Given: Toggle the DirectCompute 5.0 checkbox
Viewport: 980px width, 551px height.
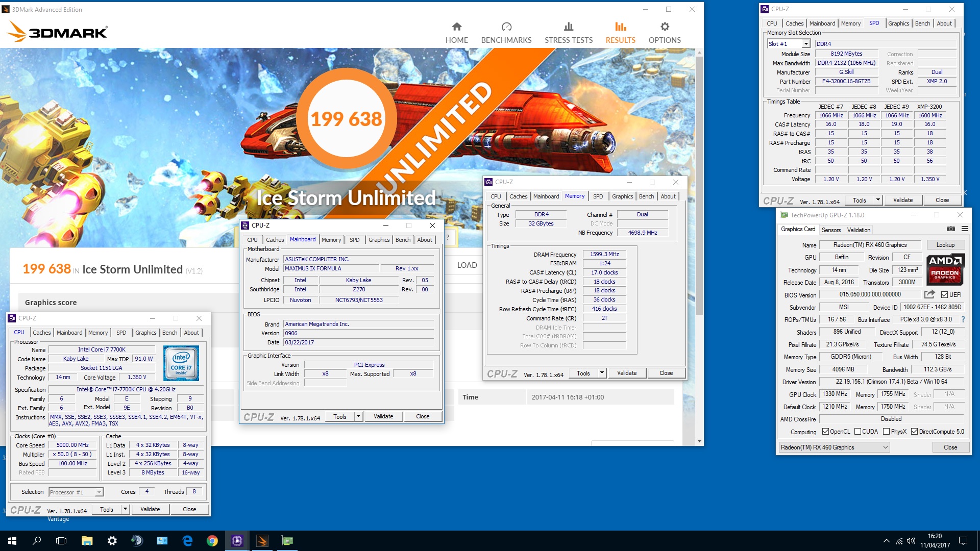Looking at the screenshot, I should 914,432.
